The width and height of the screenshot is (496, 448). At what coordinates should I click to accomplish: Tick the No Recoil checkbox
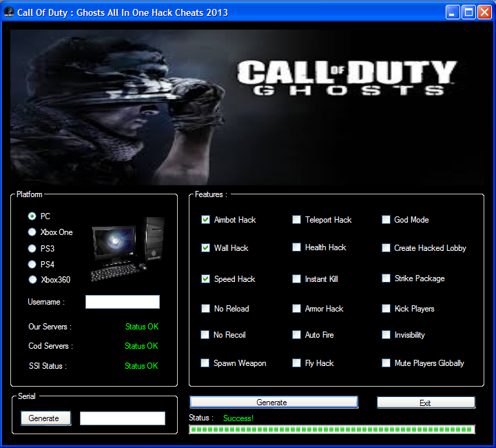click(x=205, y=335)
